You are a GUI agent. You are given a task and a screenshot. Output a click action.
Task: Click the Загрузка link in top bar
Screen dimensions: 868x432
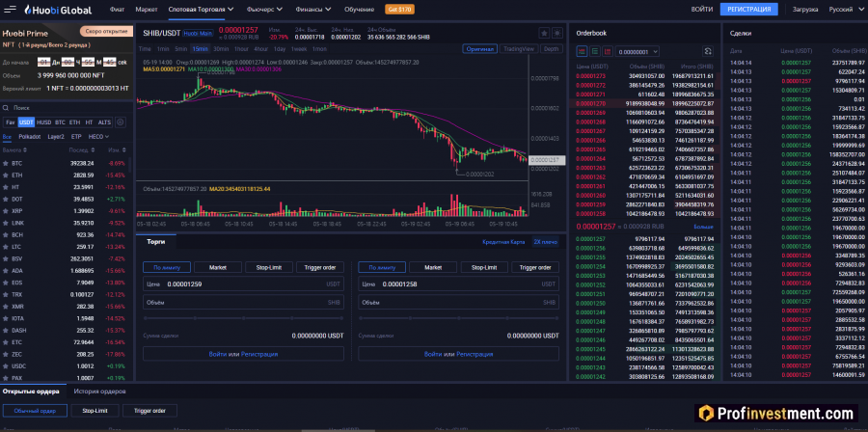tap(805, 10)
